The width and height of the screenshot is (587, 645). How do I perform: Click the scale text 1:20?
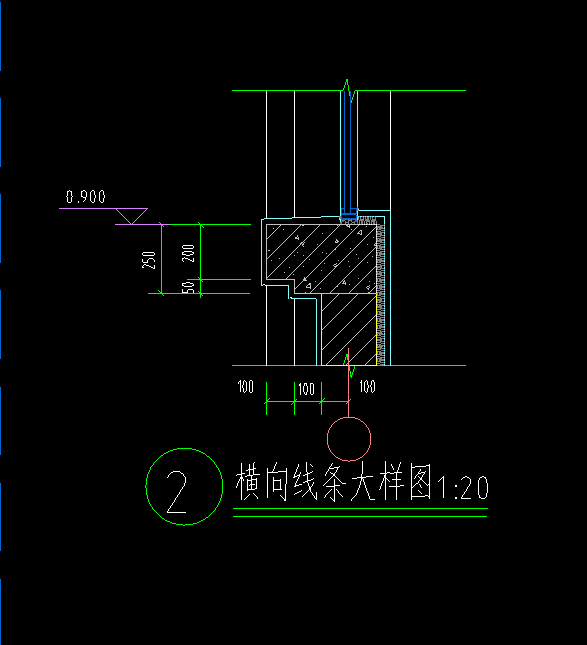click(462, 488)
